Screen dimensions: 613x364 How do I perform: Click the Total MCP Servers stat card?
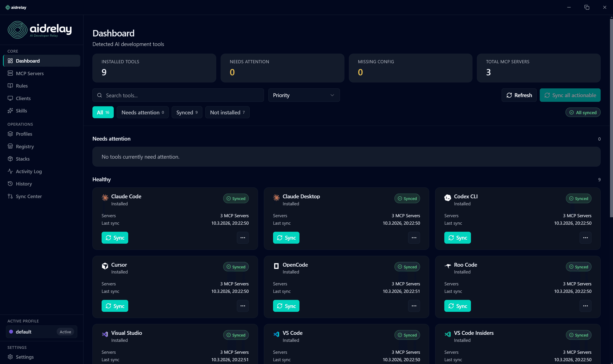point(539,68)
